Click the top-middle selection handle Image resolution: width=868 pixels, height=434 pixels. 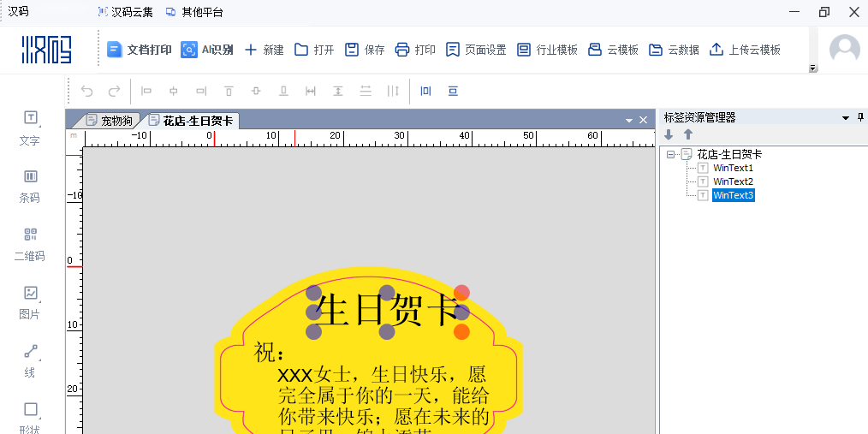tap(387, 293)
